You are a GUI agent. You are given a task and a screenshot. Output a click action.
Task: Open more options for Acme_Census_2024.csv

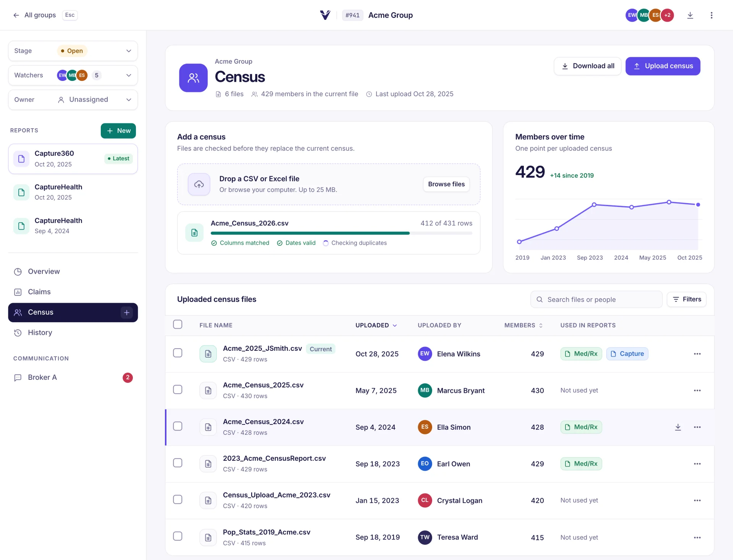tap(697, 427)
